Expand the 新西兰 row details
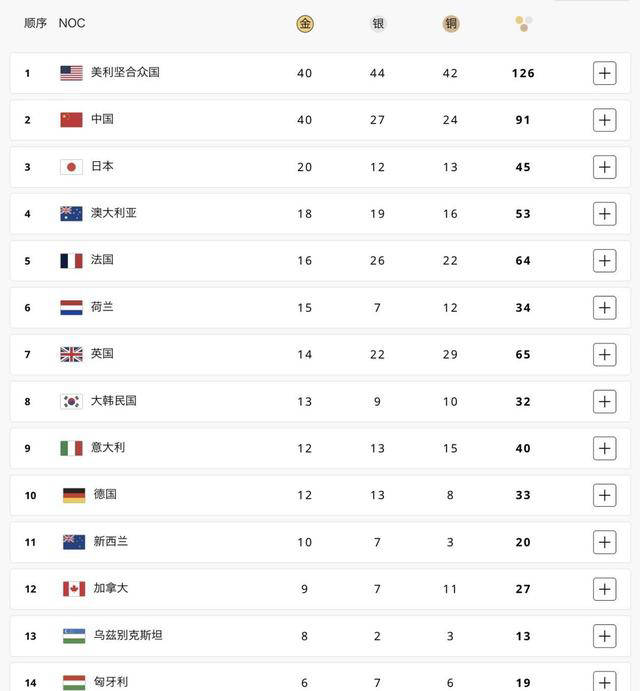 604,542
